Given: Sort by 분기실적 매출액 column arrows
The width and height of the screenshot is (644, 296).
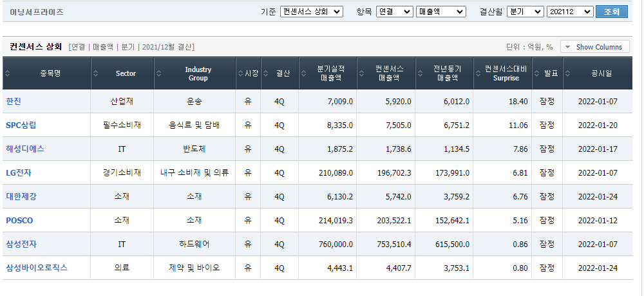Looking at the screenshot, I should 304,73.
